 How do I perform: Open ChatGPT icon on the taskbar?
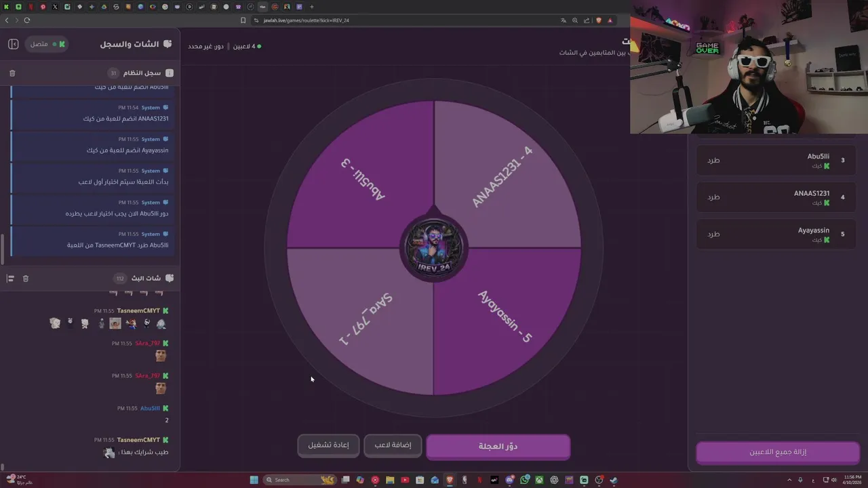[554, 480]
